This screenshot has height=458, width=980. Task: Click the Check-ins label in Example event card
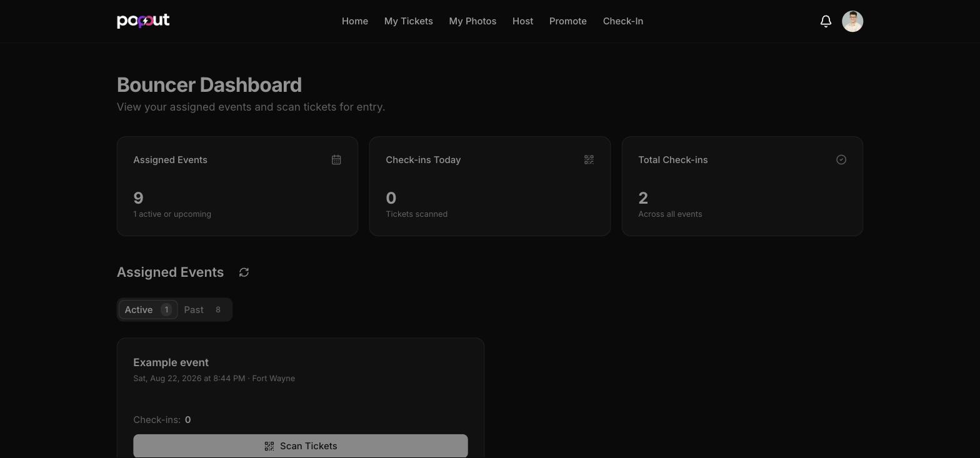157,420
